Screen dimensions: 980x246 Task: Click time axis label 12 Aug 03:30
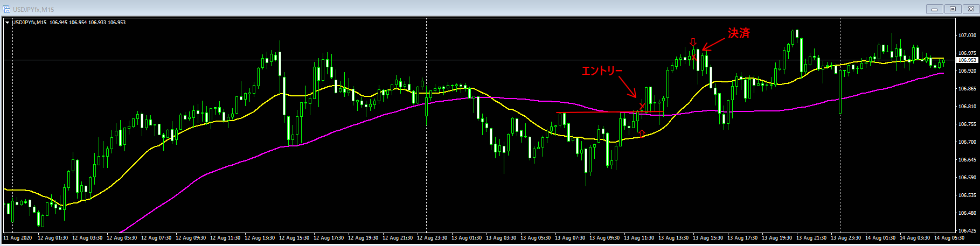click(x=87, y=238)
